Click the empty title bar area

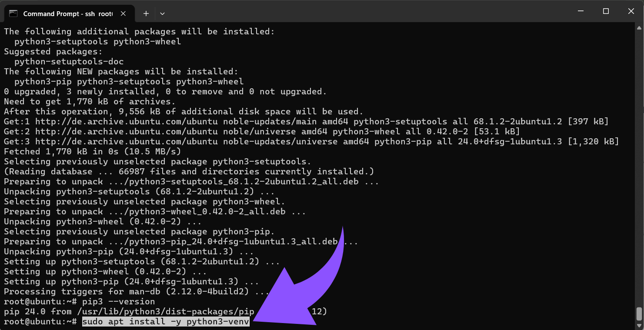click(x=348, y=11)
